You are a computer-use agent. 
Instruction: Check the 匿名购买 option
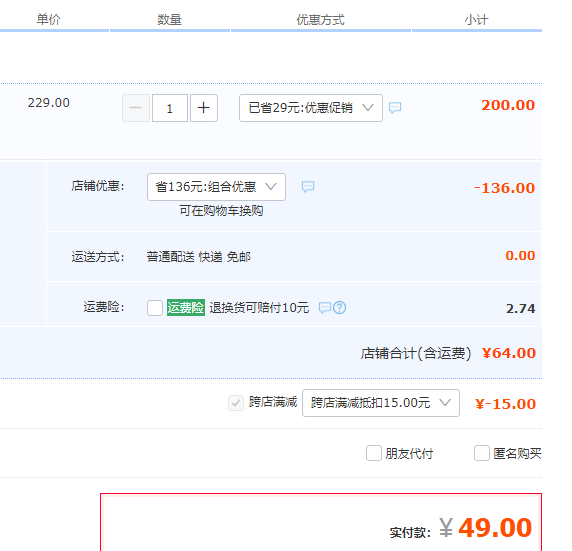482,453
